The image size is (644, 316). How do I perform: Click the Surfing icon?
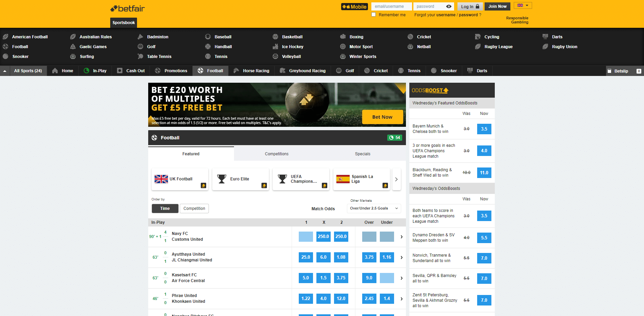73,56
